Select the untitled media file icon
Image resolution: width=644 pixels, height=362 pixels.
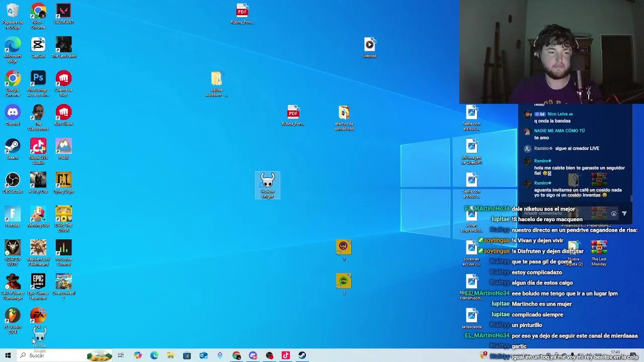click(x=369, y=48)
